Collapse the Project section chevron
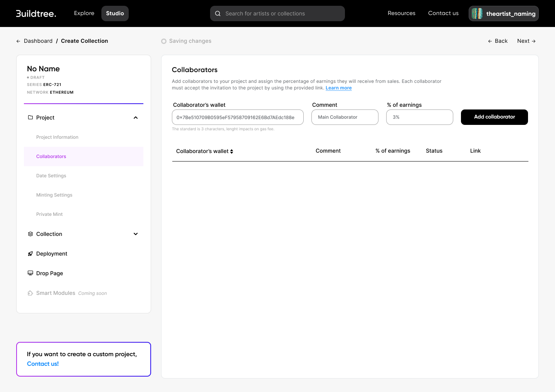This screenshot has width=555, height=392. coord(136,118)
